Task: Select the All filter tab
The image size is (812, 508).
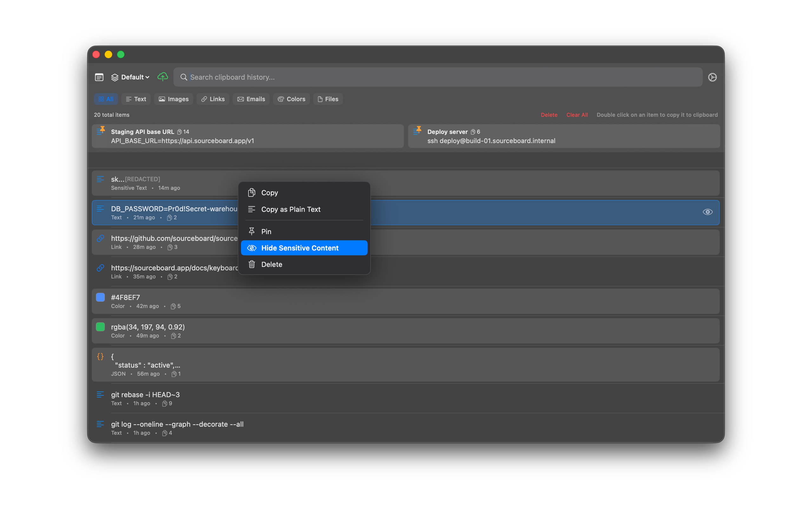Action: (106, 99)
